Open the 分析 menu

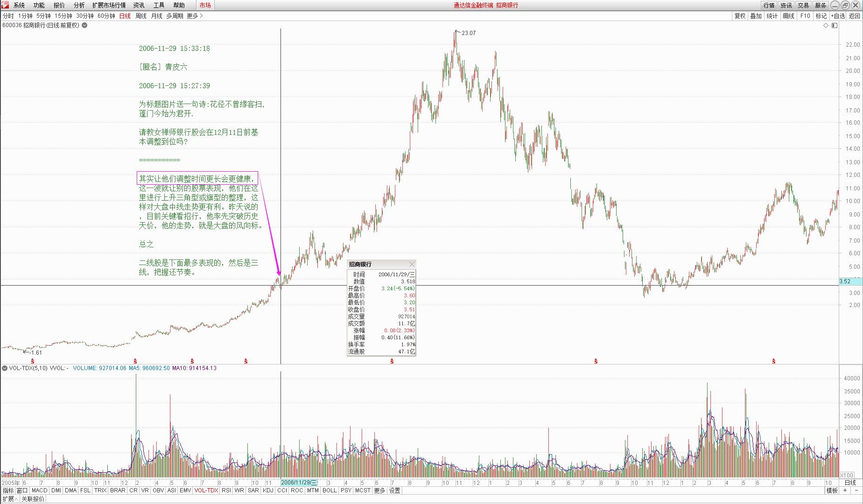coord(79,5)
